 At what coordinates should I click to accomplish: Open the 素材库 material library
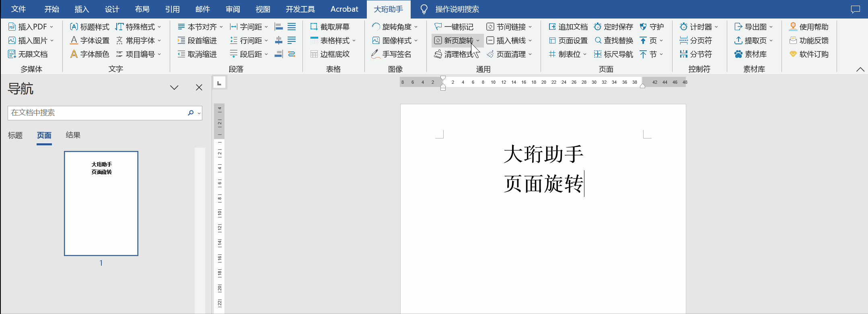[x=750, y=54]
